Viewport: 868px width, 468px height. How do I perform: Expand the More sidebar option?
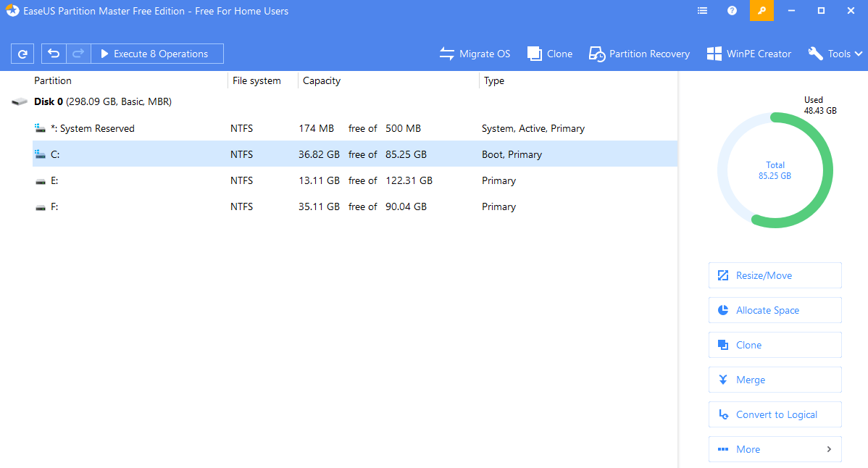[775, 449]
